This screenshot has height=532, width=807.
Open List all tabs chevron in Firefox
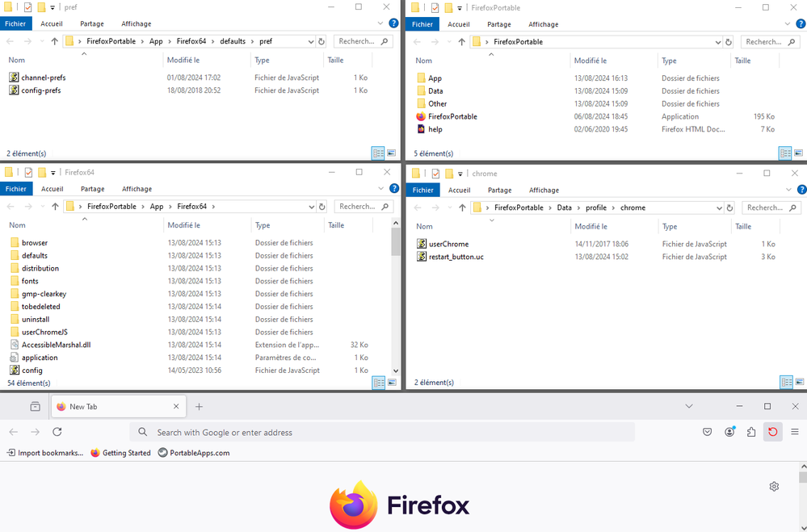point(688,406)
